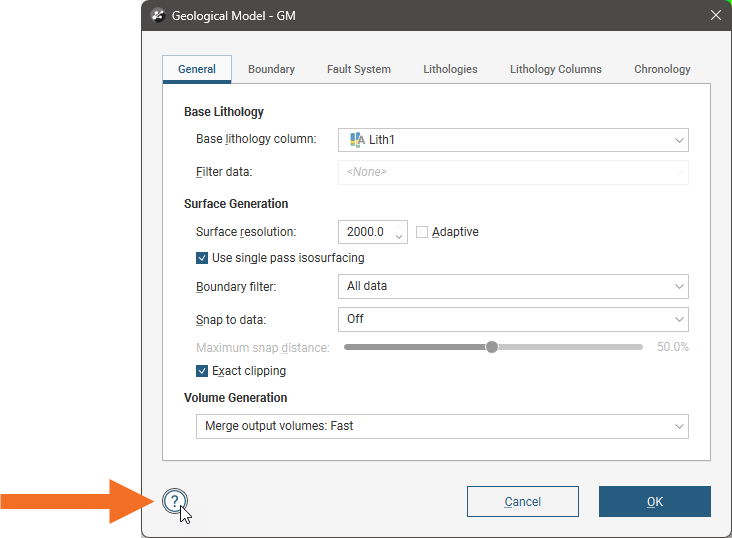The height and width of the screenshot is (538, 732).
Task: Click the Surface resolution value field
Action: [366, 232]
